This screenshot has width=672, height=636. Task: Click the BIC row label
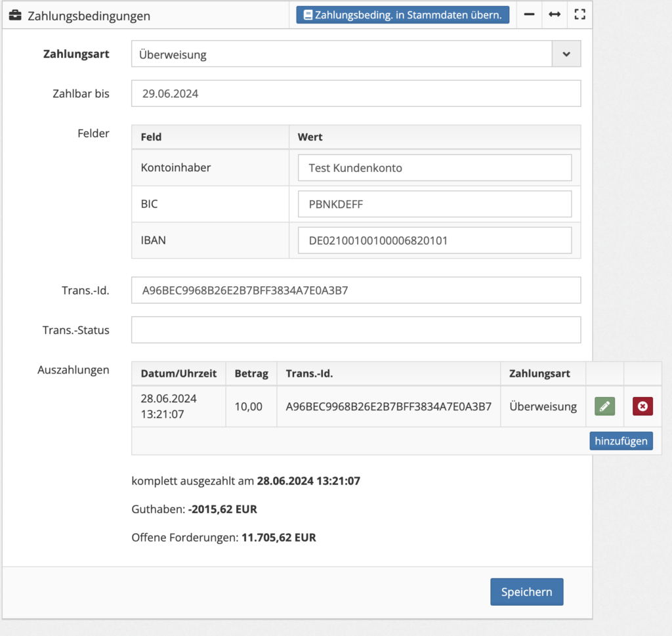pos(149,204)
